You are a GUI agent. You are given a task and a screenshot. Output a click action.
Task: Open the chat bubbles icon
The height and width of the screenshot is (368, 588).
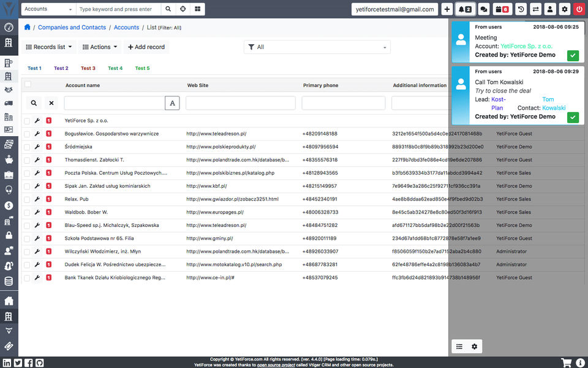[x=484, y=9]
